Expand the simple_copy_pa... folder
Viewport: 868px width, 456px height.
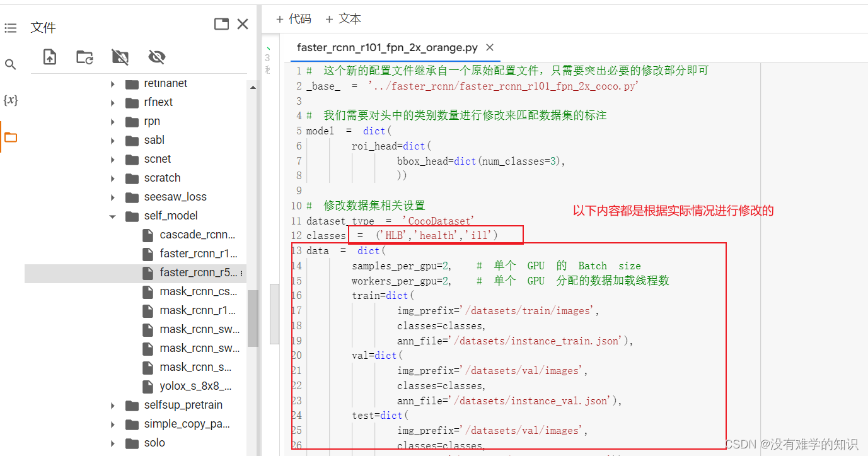pyautogui.click(x=113, y=424)
